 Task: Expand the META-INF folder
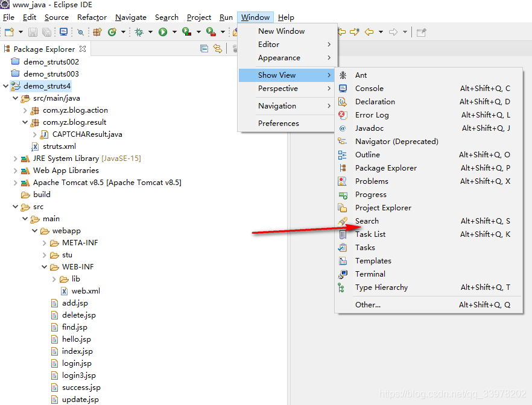[45, 243]
